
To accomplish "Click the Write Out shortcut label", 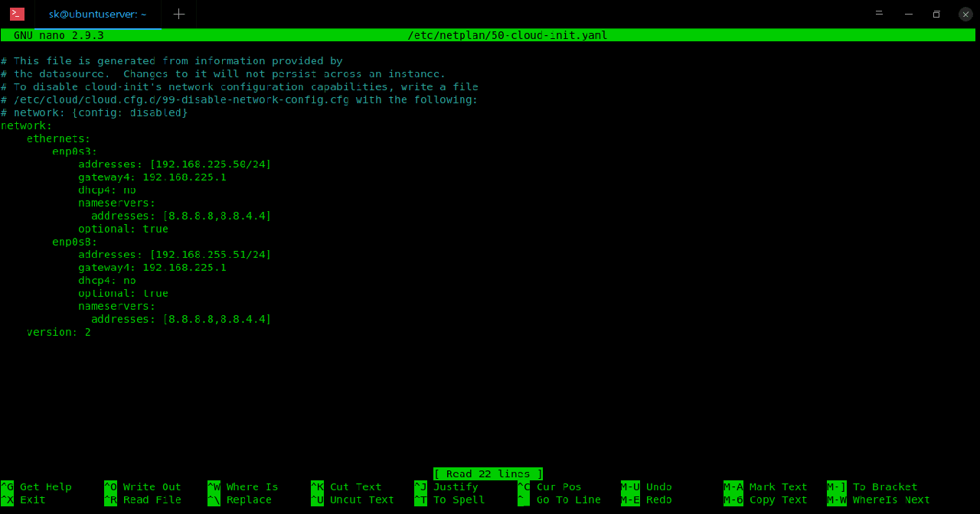I will 152,487.
